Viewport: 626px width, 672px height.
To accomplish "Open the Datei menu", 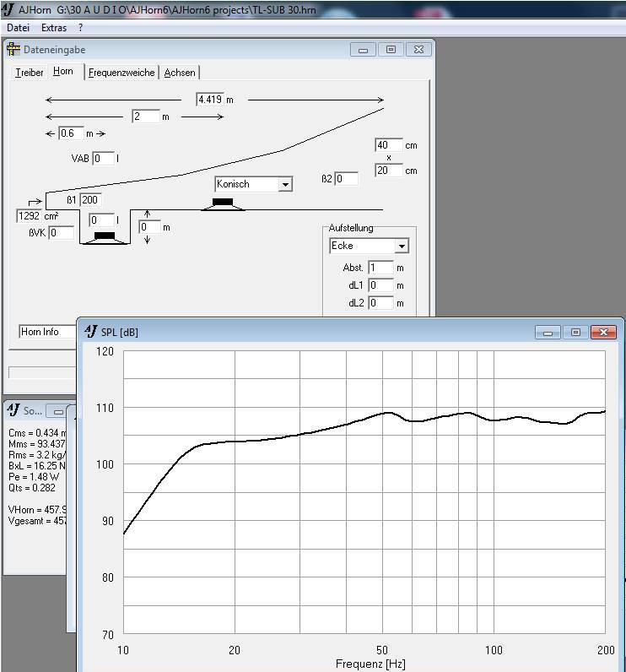I will click(18, 28).
